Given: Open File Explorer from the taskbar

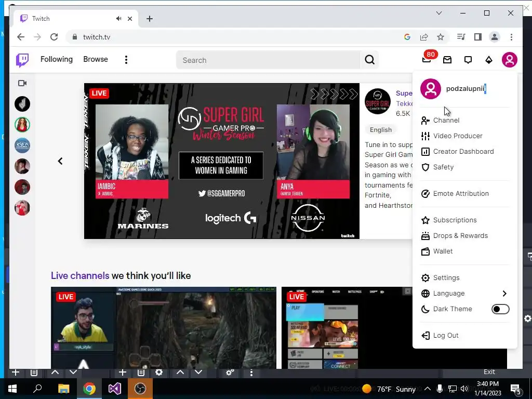Looking at the screenshot, I should pos(63,389).
